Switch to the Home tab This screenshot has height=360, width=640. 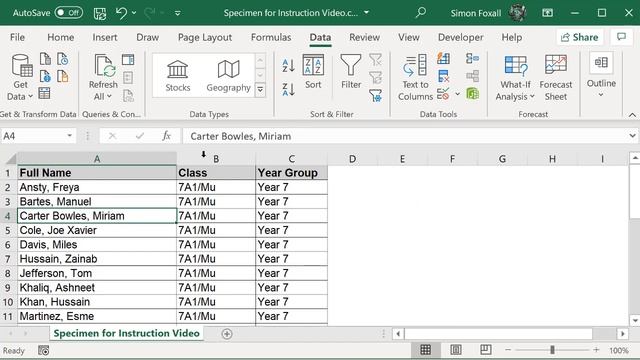pyautogui.click(x=60, y=38)
